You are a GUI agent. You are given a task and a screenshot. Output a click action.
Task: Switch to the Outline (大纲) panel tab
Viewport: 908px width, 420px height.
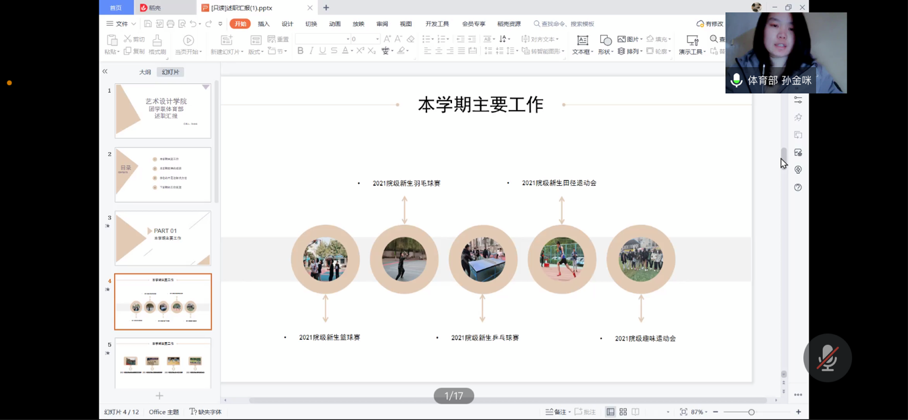(x=145, y=72)
